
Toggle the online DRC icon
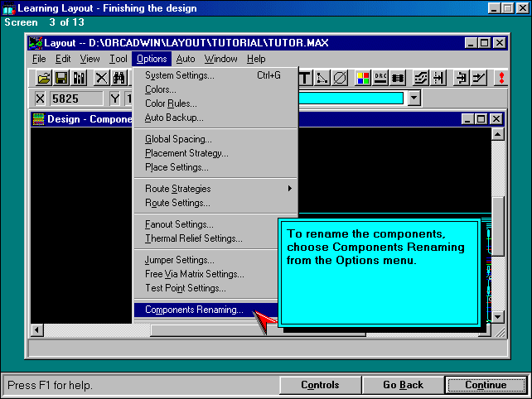click(x=380, y=78)
